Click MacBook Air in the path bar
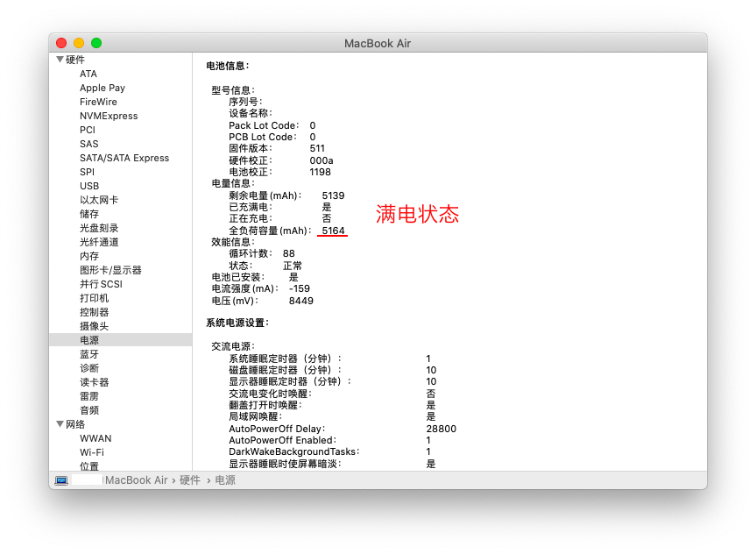 click(137, 480)
